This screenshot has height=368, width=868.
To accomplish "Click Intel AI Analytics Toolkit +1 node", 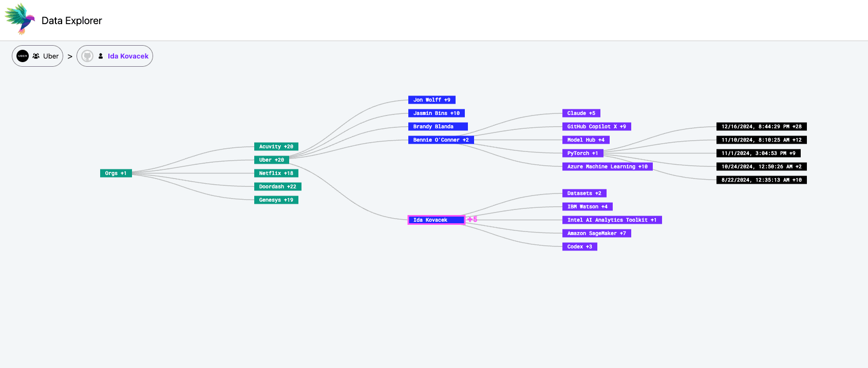I will click(x=612, y=220).
